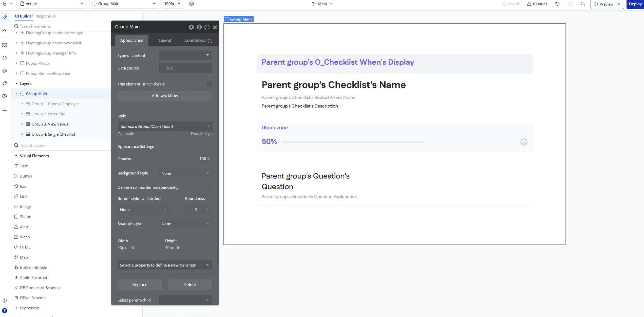Image resolution: width=644 pixels, height=317 pixels.
Task: Open the Conditional (1) tab
Action: coord(198,40)
